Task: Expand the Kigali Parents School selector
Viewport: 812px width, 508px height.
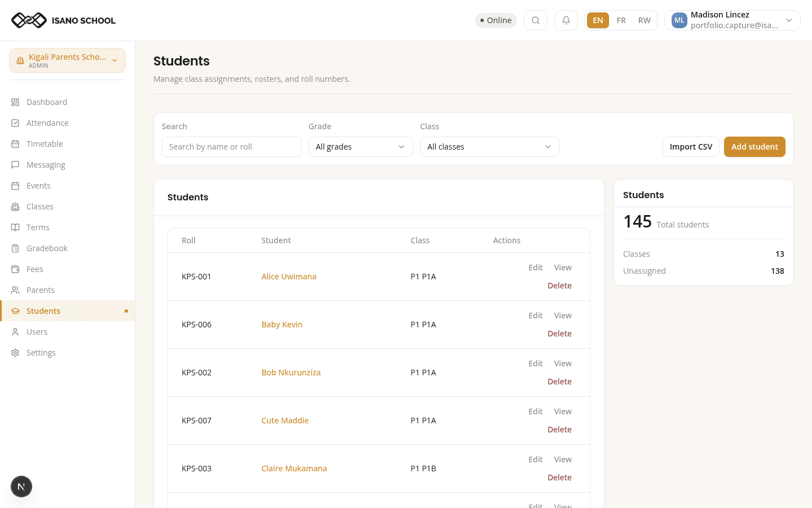Action: point(67,60)
